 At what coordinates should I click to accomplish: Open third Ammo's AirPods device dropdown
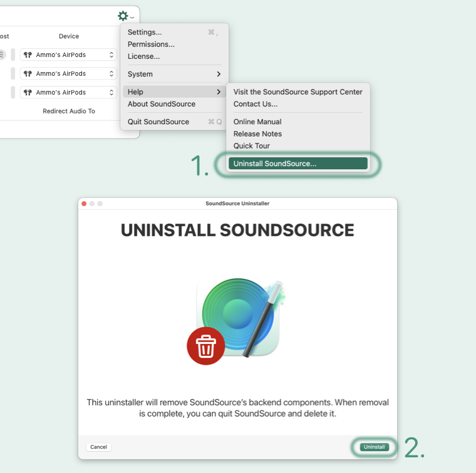[69, 92]
